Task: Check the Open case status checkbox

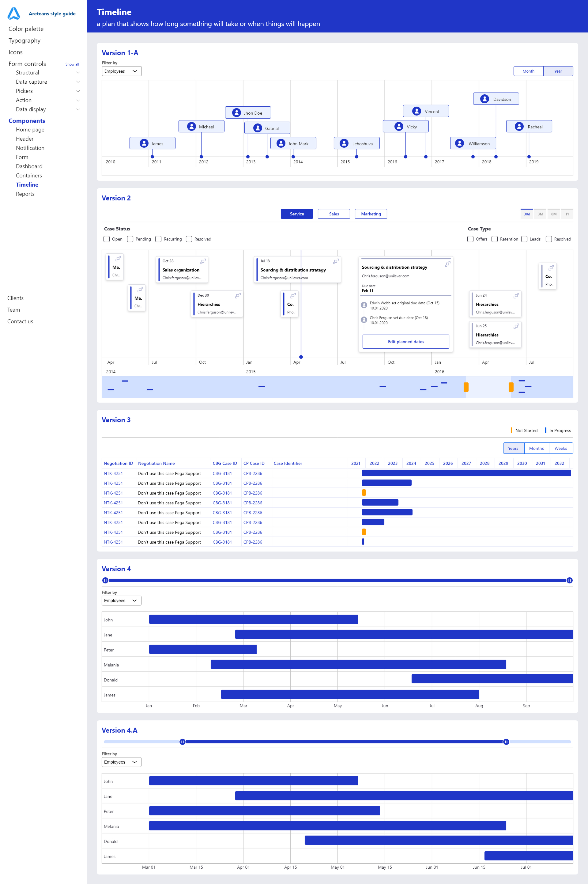Action: pyautogui.click(x=107, y=239)
